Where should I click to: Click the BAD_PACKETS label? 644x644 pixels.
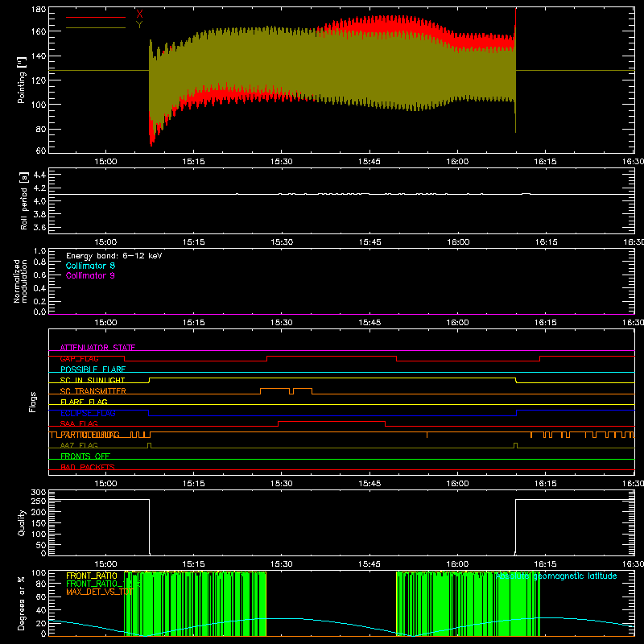(88, 467)
